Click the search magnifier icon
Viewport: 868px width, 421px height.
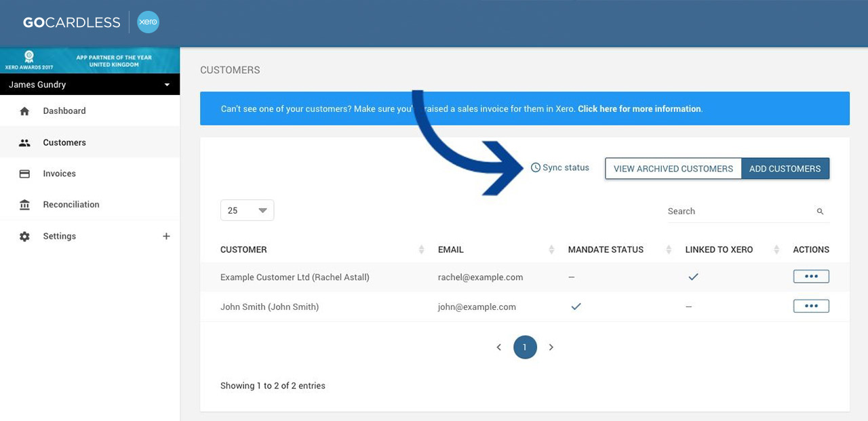820,212
